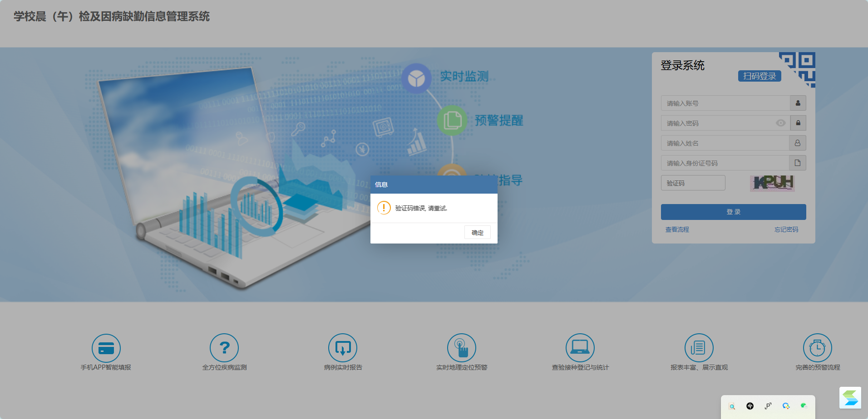Toggle password visibility eye icon
The width and height of the screenshot is (868, 419).
click(x=780, y=123)
